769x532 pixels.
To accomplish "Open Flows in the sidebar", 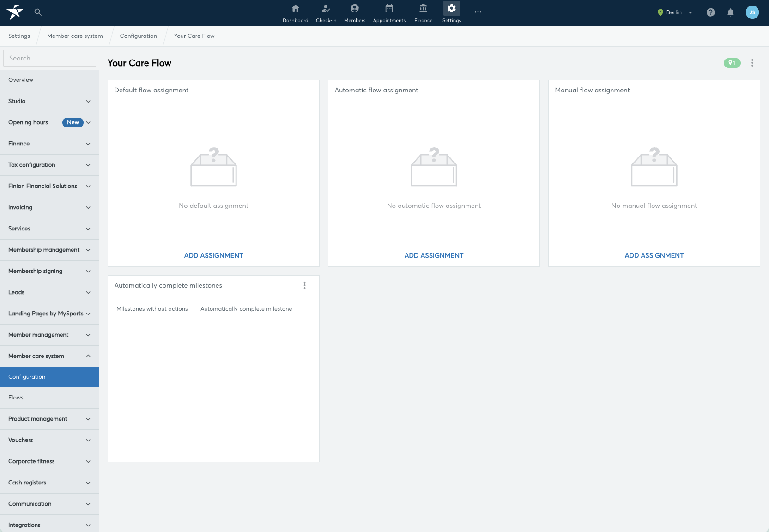I will tap(49, 398).
